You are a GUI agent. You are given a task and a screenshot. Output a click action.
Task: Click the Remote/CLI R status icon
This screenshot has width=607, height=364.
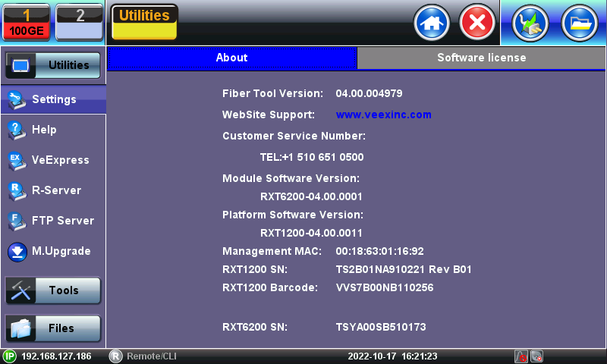pyautogui.click(x=115, y=356)
